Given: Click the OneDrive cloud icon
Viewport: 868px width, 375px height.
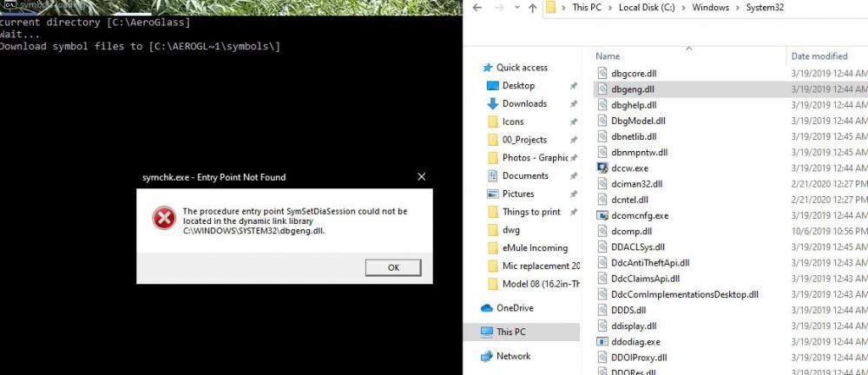Looking at the screenshot, I should pyautogui.click(x=487, y=308).
